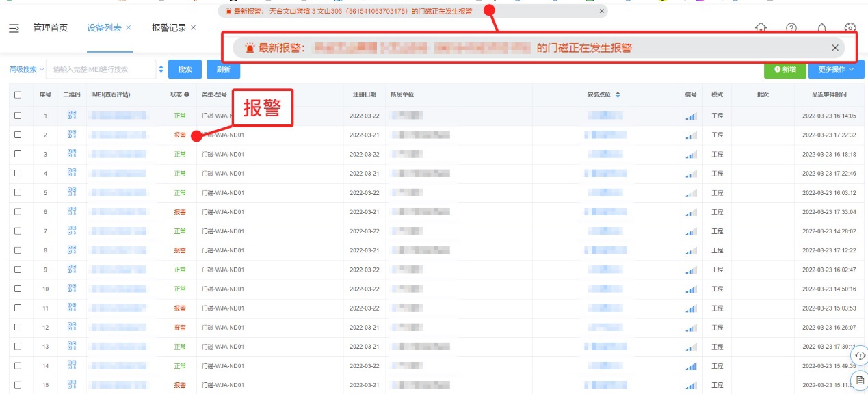
Task: Open the search field type selector arrows
Action: [161, 69]
